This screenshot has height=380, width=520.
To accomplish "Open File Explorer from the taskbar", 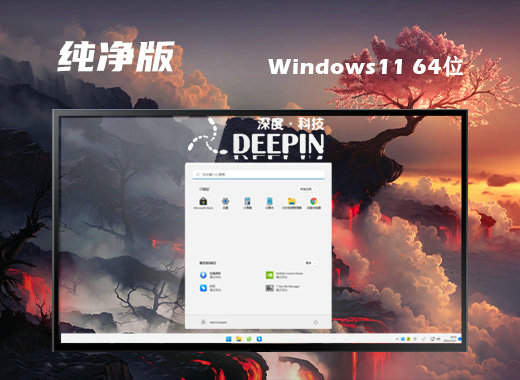I will (239, 339).
